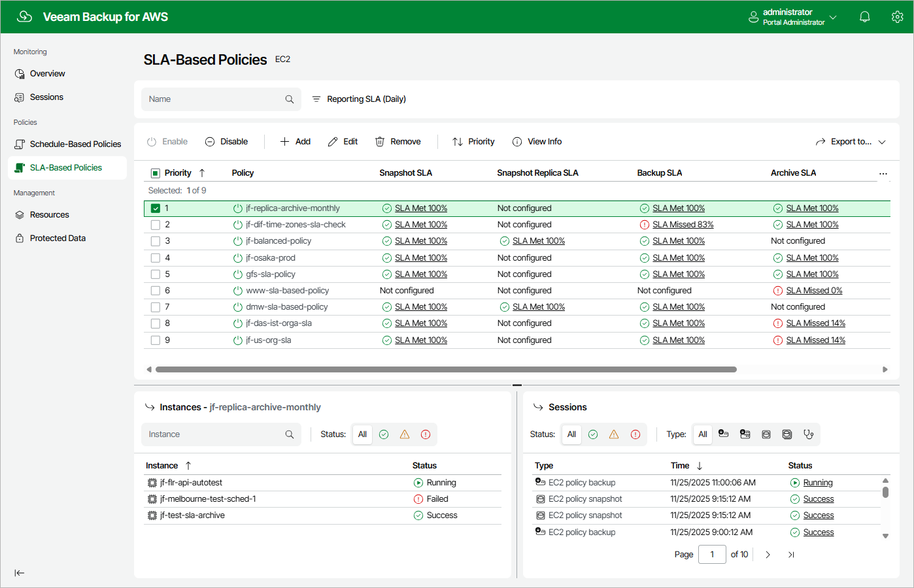Open the SLA Missed 83% link

coord(683,225)
